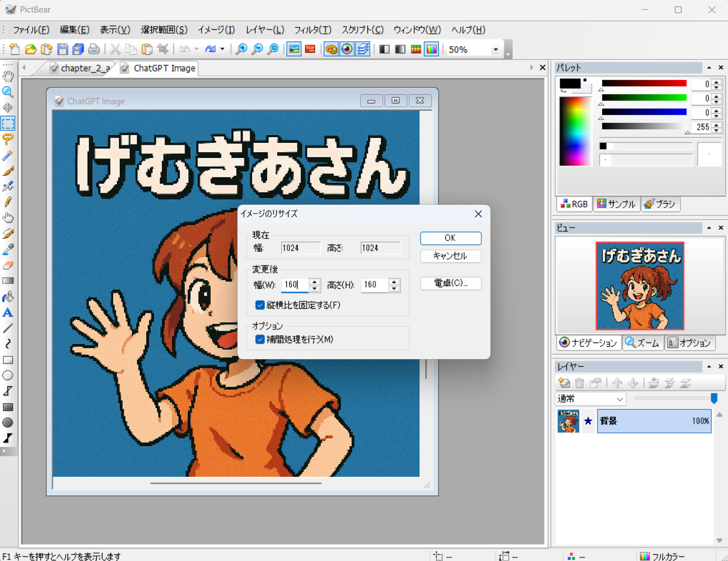Open the フィルタ menu

[312, 30]
